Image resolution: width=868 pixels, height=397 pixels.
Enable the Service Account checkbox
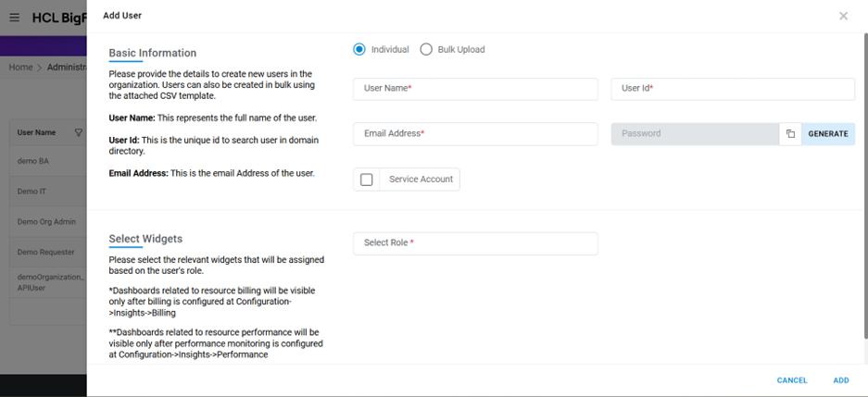tap(367, 180)
